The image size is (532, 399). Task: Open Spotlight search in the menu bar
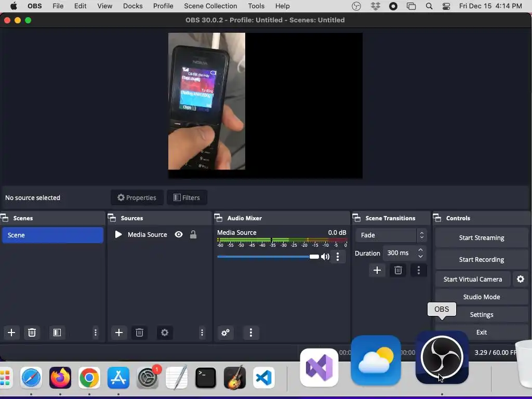click(x=429, y=6)
